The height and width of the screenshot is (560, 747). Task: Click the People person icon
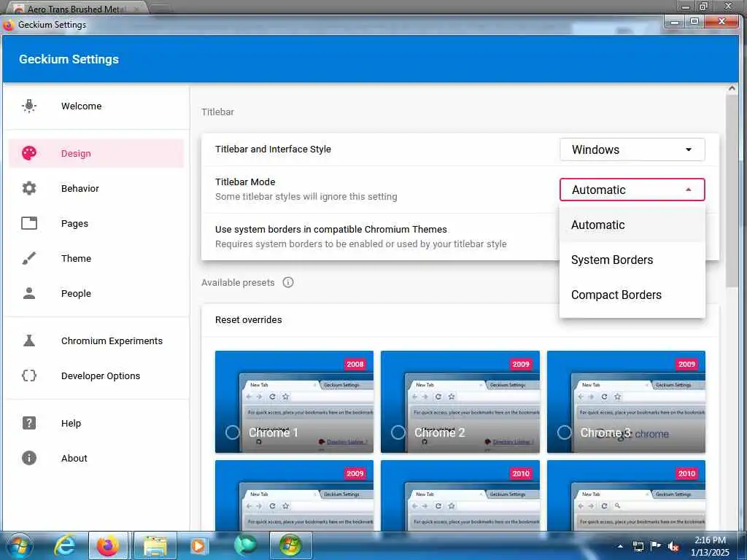click(x=29, y=293)
